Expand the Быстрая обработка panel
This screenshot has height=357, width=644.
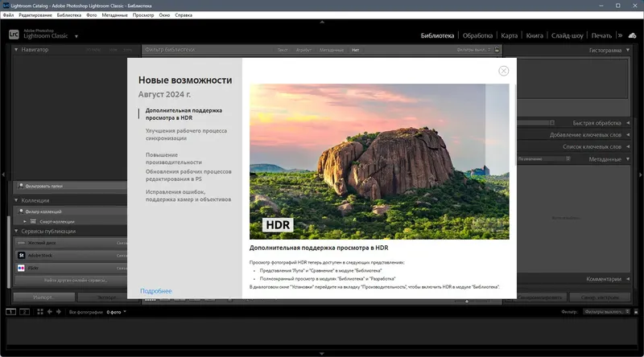point(628,123)
